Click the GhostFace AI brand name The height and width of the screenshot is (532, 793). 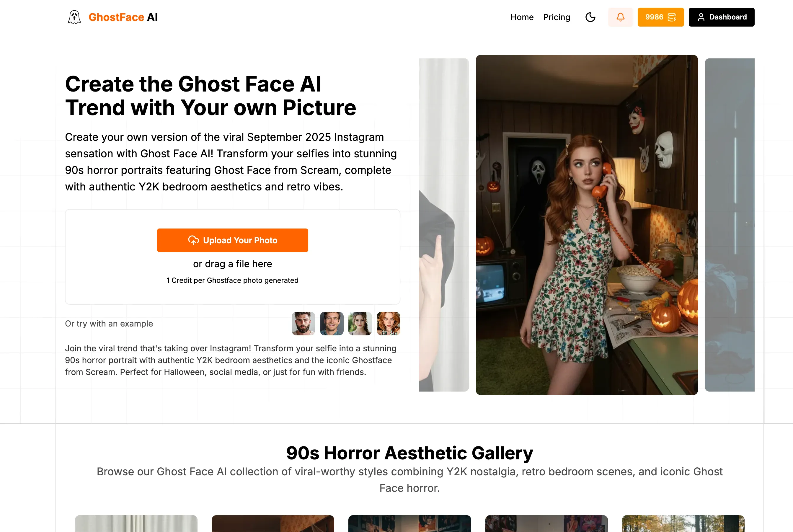point(123,17)
